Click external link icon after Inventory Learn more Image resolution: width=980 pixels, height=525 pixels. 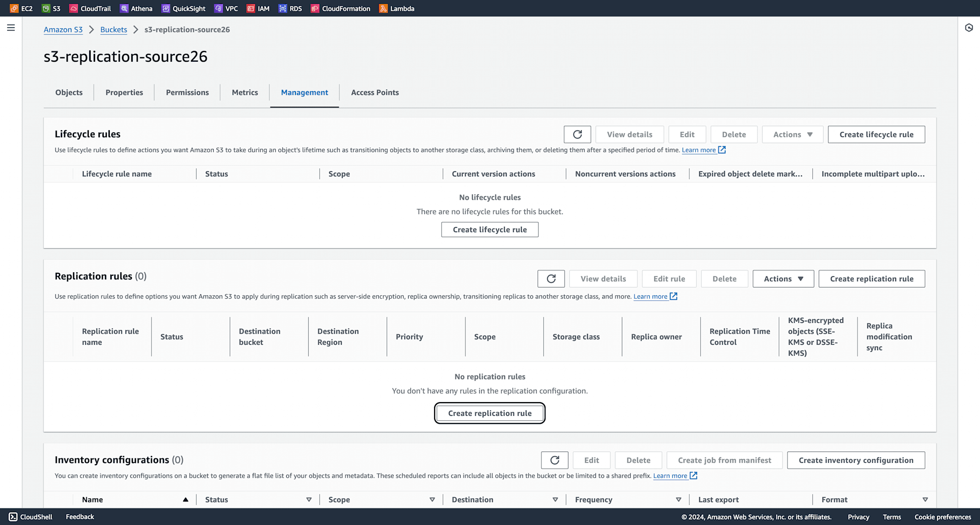[x=693, y=476]
